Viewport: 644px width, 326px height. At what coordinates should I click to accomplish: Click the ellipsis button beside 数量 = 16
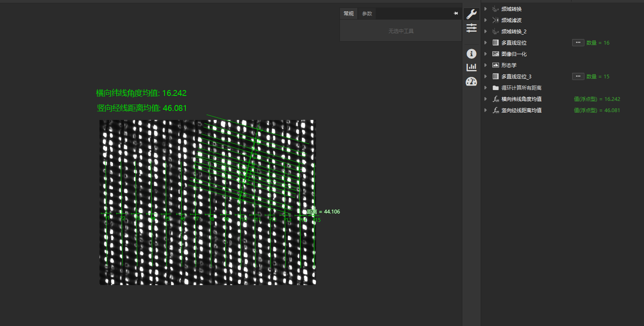click(x=578, y=43)
